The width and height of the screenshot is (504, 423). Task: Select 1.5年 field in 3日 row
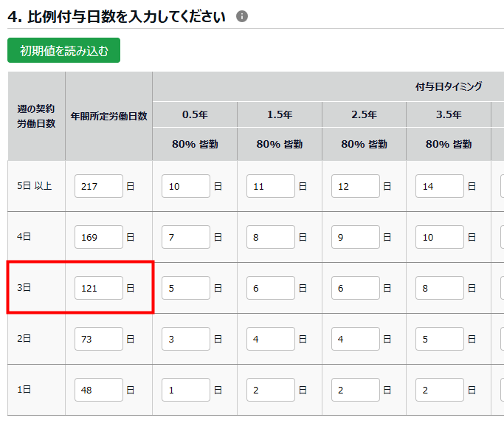click(x=271, y=288)
